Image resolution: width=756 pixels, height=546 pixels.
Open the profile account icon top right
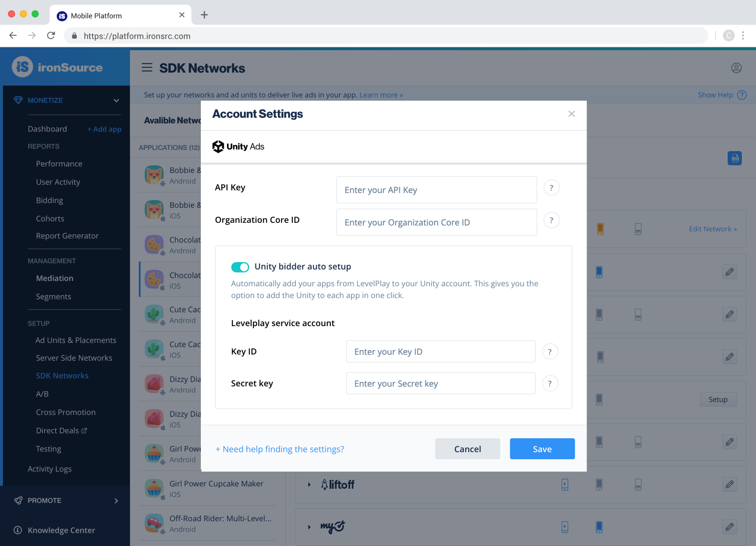point(736,68)
